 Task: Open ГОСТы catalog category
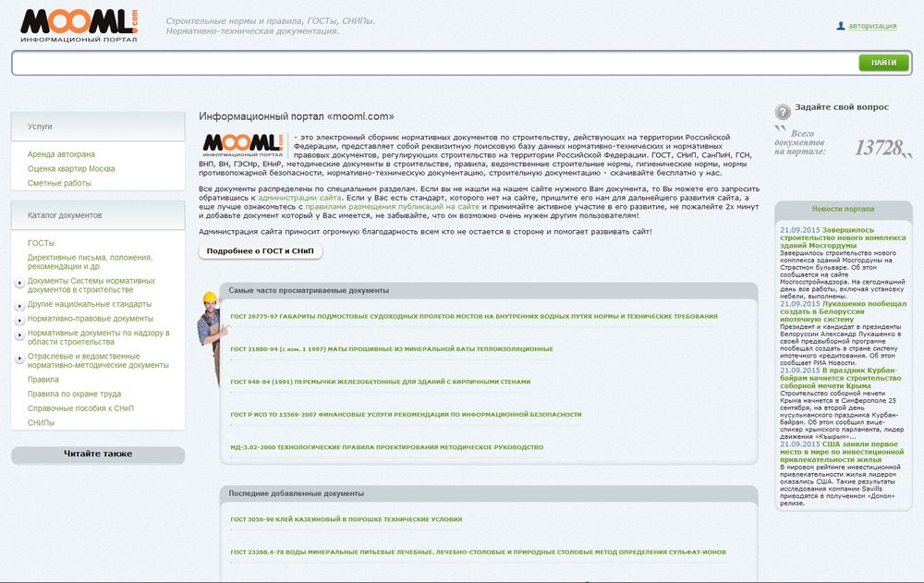click(41, 243)
